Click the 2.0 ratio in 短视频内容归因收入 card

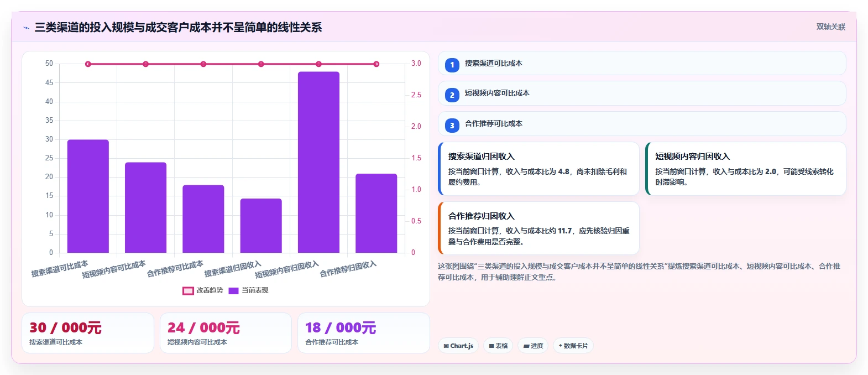click(x=771, y=172)
